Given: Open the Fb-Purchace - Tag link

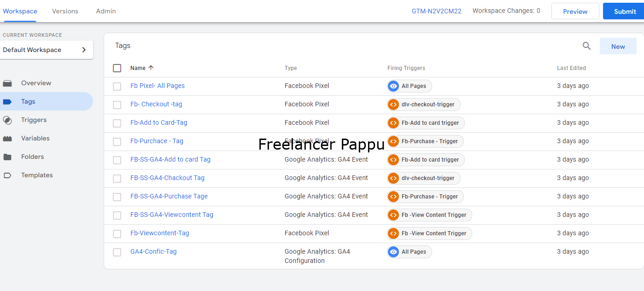Looking at the screenshot, I should (157, 141).
